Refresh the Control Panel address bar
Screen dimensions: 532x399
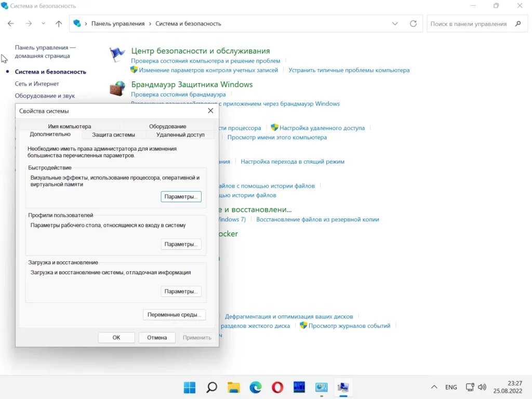click(413, 23)
